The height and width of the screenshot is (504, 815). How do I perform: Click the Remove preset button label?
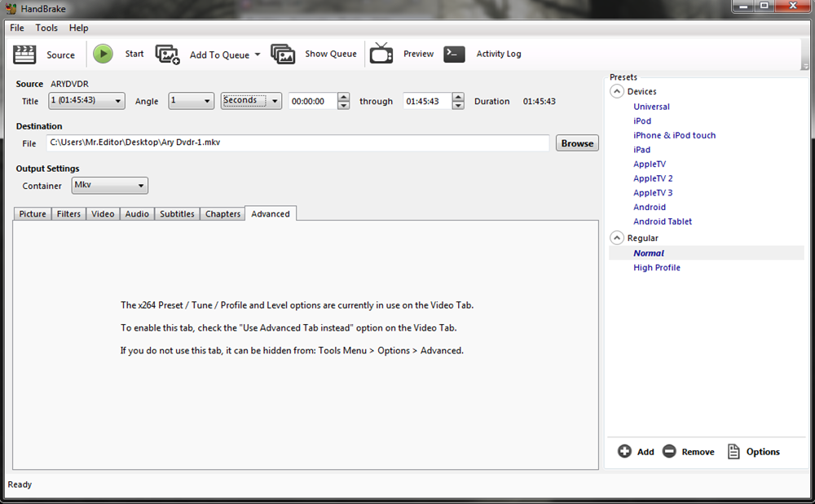[x=698, y=452]
